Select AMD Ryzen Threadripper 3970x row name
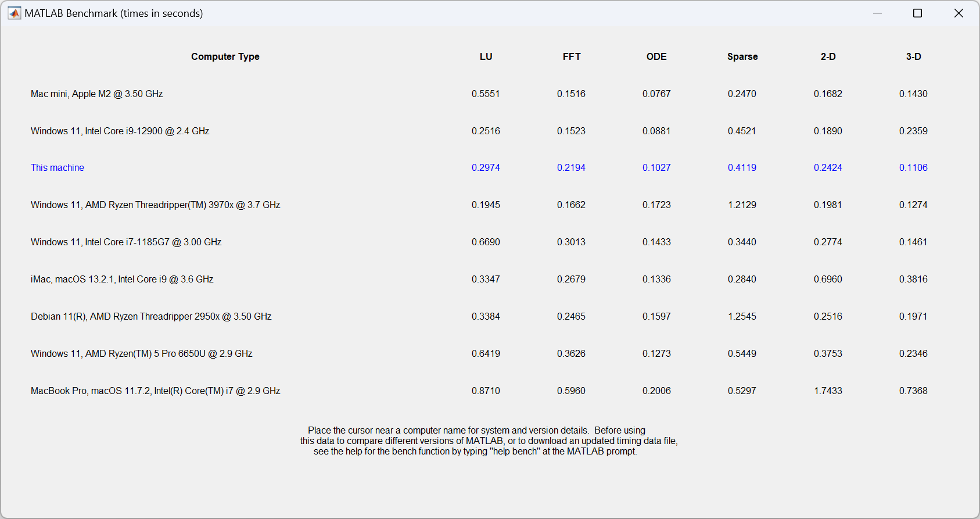The width and height of the screenshot is (980, 519). pos(156,205)
